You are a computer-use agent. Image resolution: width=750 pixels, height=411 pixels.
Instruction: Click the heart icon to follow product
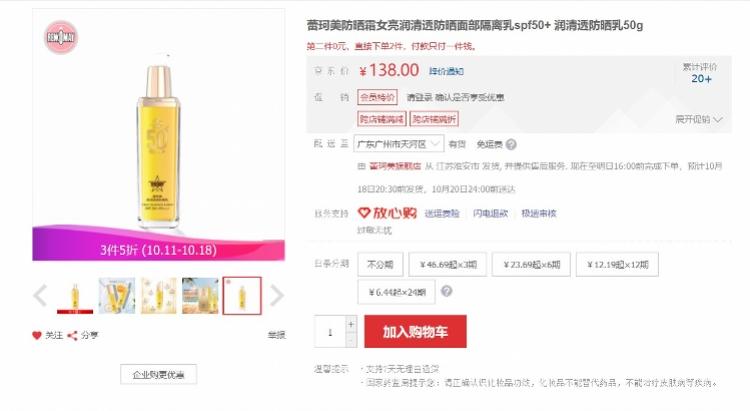click(37, 335)
